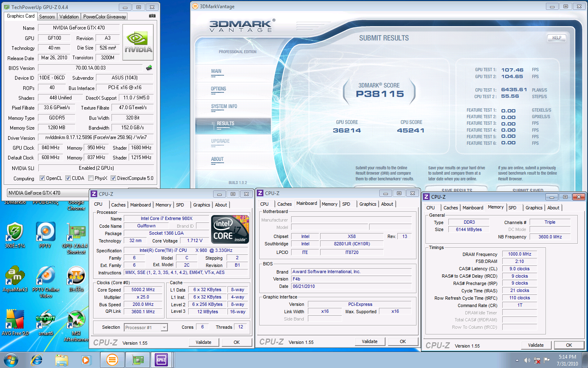The height and width of the screenshot is (368, 588).
Task: Go to MAIN in 3DMark Vantage sidebar
Action: click(216, 72)
